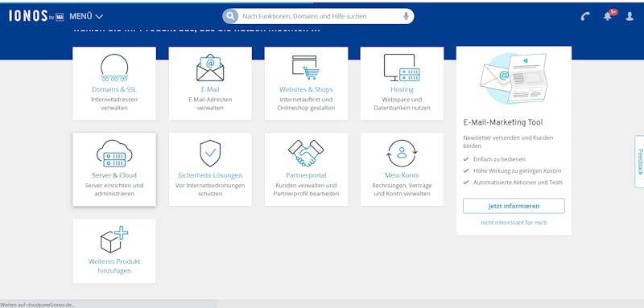This screenshot has width=644, height=308.
Task: Open the Sicherheits-Lösungen link
Action: 210,175
